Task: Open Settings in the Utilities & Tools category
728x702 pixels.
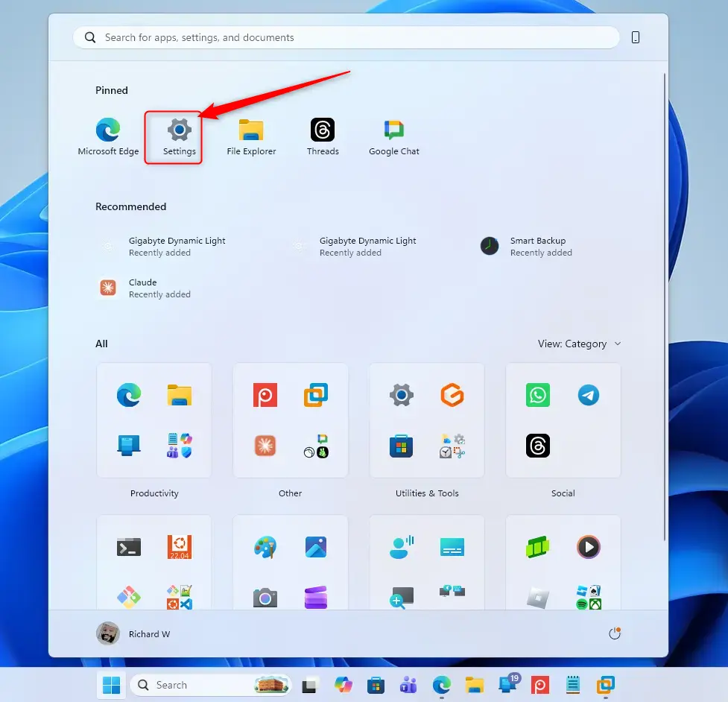Action: (402, 395)
